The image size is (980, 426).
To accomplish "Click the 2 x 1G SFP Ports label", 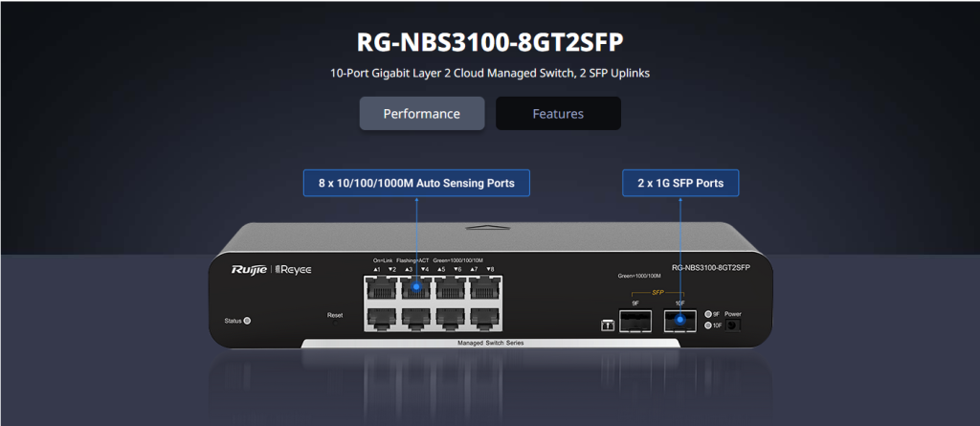I will coord(680,183).
